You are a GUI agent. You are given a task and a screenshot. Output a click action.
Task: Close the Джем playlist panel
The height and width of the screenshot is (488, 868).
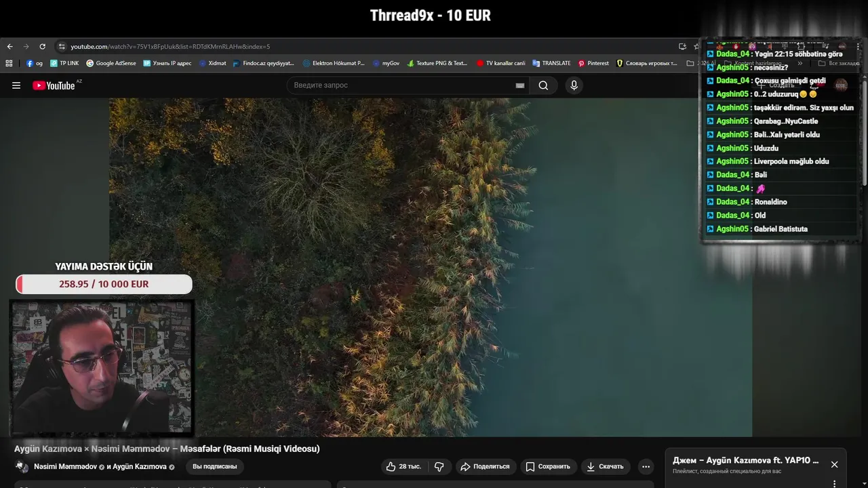tap(834, 464)
